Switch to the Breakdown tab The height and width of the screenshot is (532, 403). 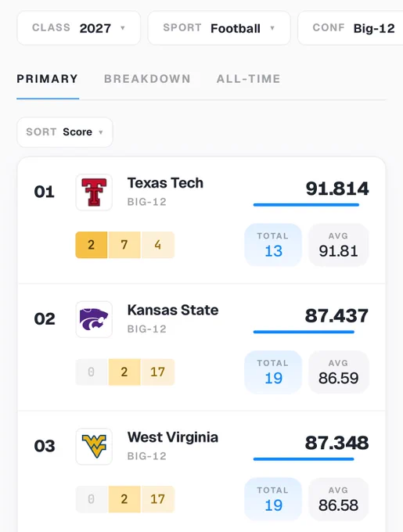tap(147, 79)
